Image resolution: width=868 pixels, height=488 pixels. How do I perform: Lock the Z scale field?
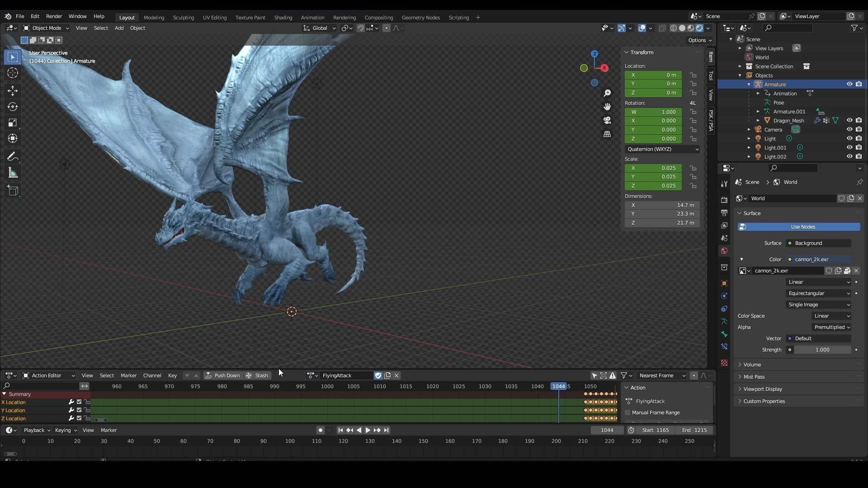coord(693,186)
